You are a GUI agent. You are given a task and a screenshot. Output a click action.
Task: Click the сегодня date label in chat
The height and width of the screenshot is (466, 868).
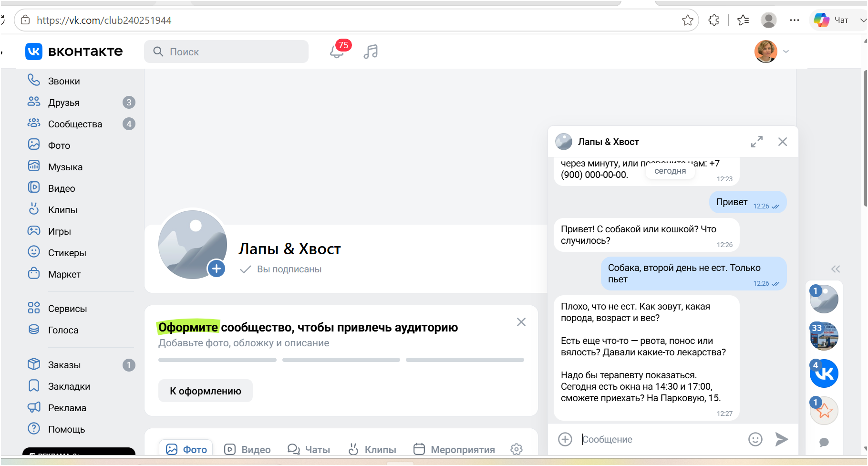[x=670, y=171]
